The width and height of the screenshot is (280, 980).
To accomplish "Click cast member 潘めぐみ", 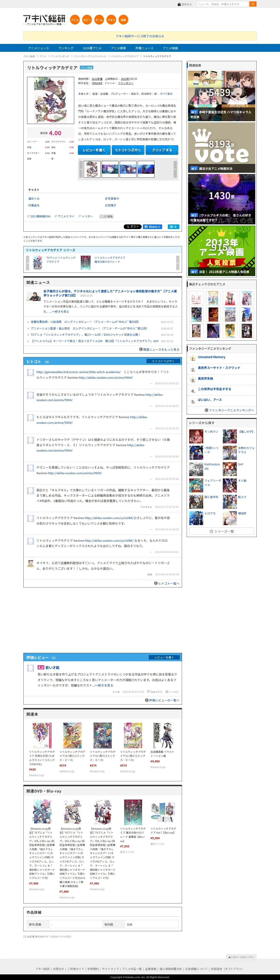I will (34, 198).
